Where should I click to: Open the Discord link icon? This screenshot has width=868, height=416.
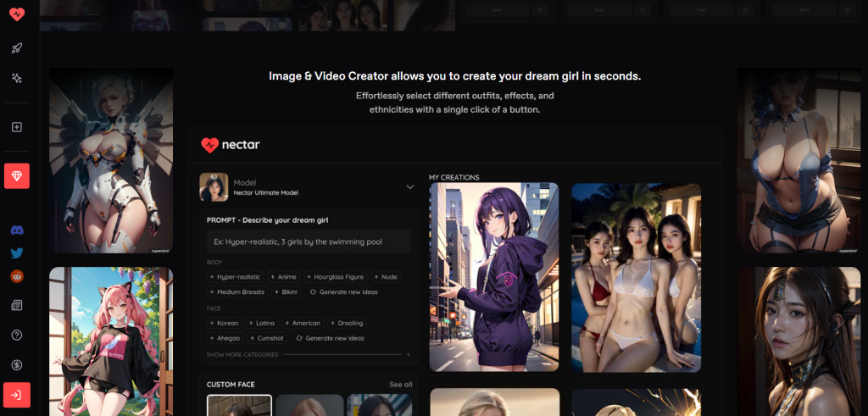point(17,230)
